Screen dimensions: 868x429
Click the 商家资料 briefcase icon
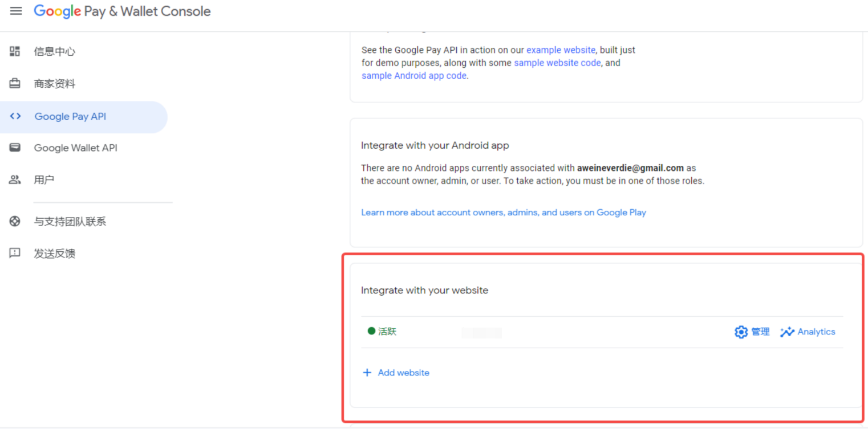point(15,84)
